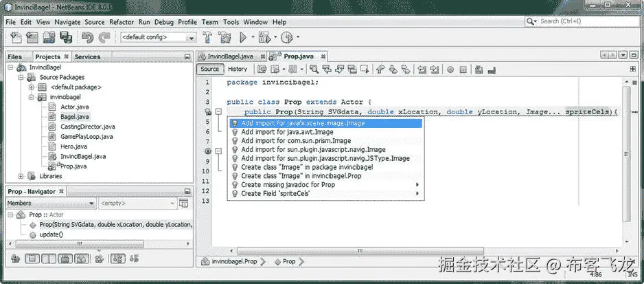
Task: Click the Find Next Occurrence icon
Action: point(339,69)
